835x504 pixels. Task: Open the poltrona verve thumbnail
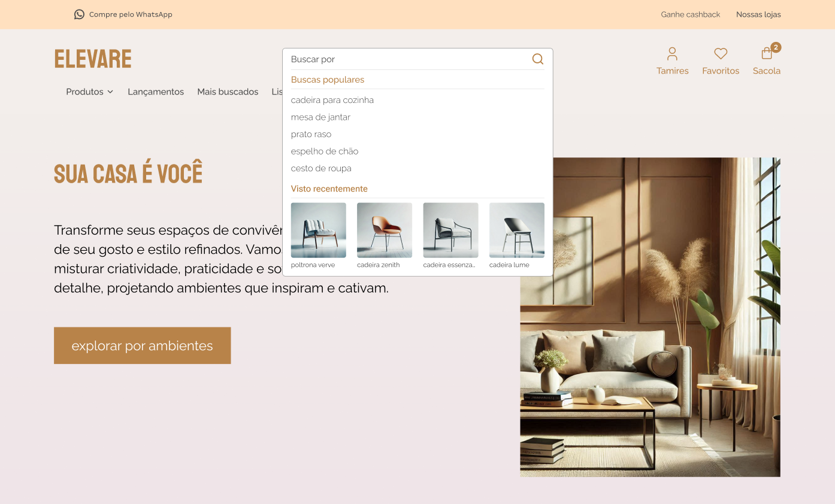click(x=318, y=230)
